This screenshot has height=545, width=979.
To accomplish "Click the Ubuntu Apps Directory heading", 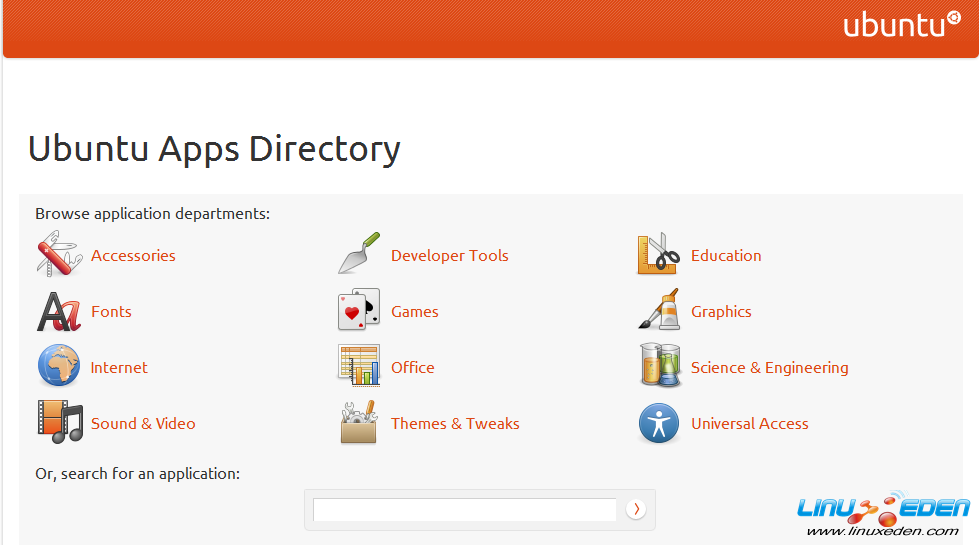I will coord(214,150).
